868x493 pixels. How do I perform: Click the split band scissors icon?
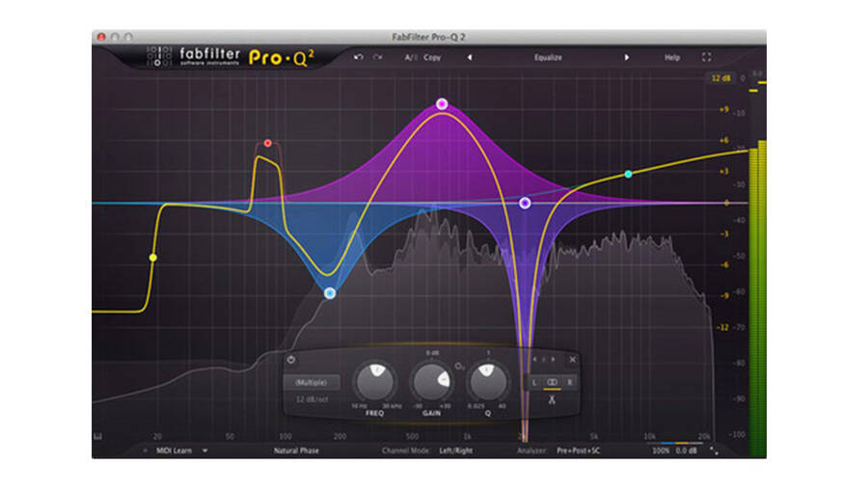pyautogui.click(x=552, y=399)
